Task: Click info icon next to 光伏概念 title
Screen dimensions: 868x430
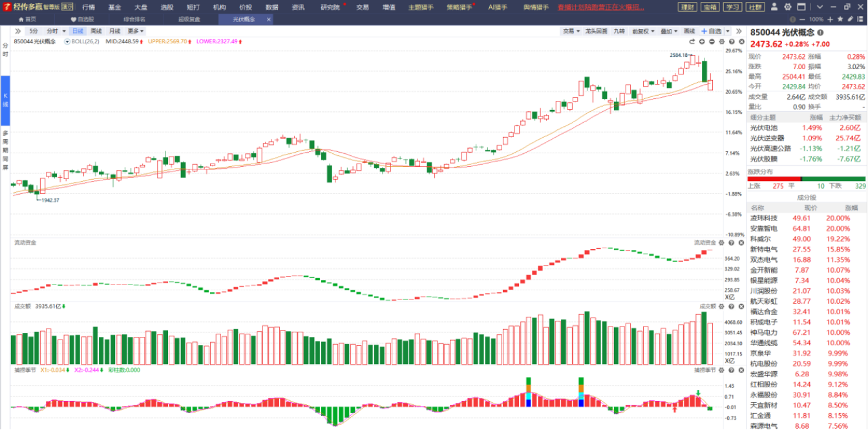Action: (820, 32)
